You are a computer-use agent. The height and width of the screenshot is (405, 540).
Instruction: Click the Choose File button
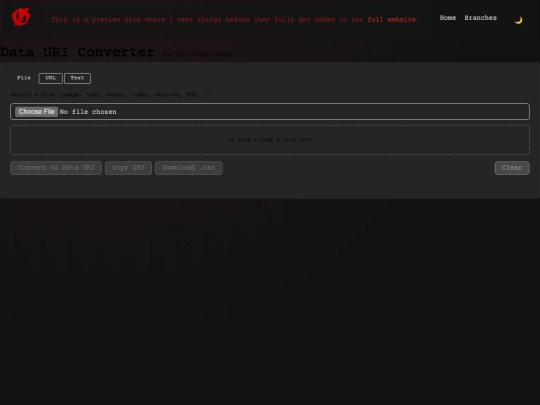click(x=37, y=112)
